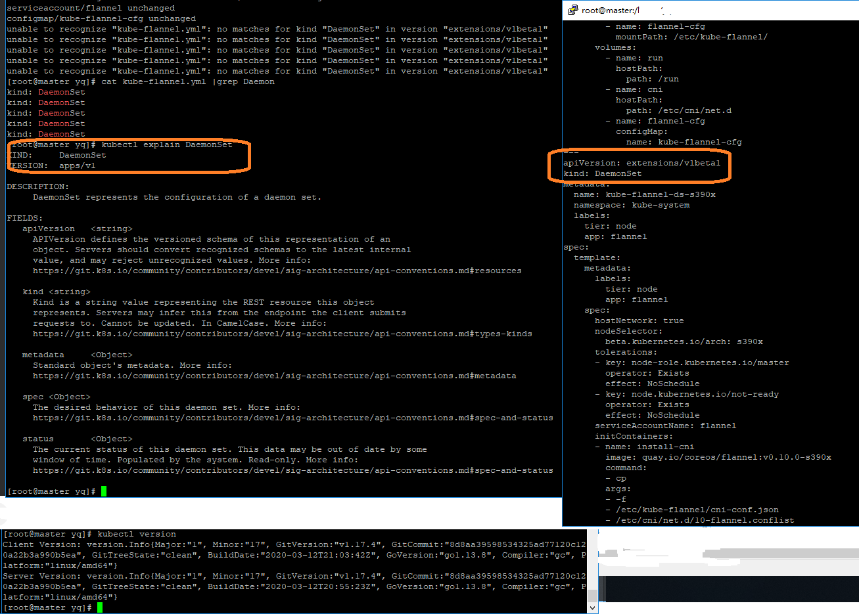Click the 'name: kube-flannel-ds-s390x' line
The width and height of the screenshot is (859, 616).
tap(645, 194)
